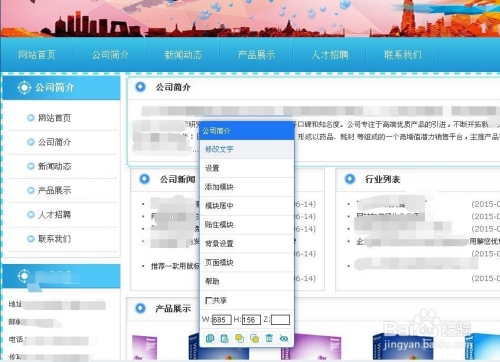Select 锁住模块 menu entry
The image size is (500, 362).
pos(247,225)
